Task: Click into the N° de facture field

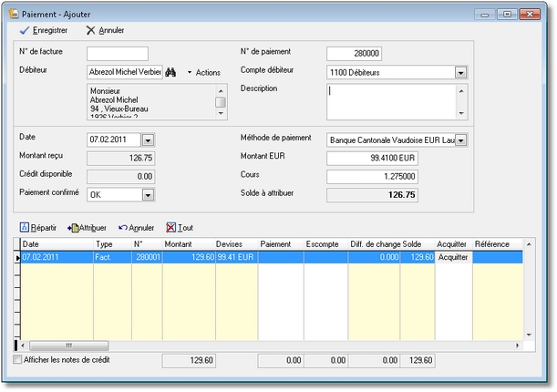Action: click(118, 54)
